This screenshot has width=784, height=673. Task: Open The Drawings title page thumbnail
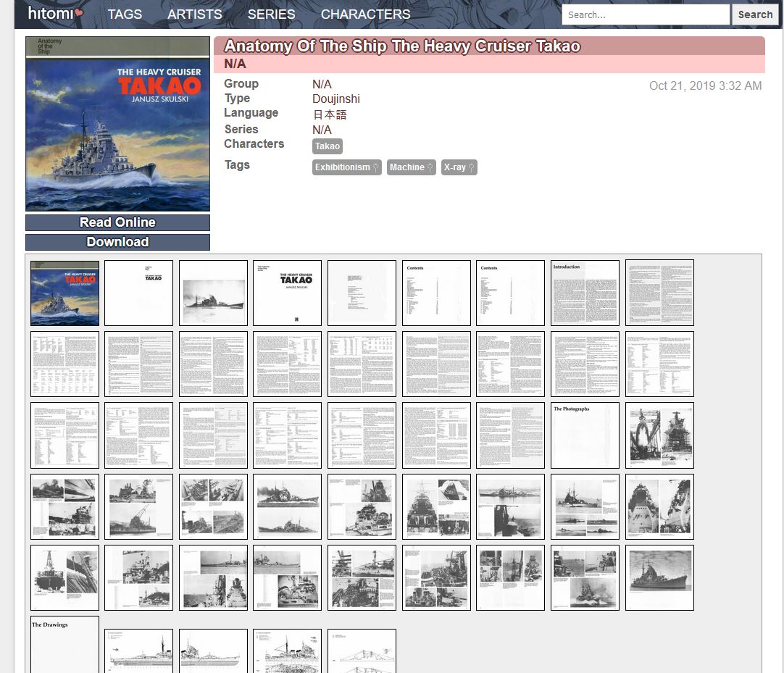(x=64, y=644)
